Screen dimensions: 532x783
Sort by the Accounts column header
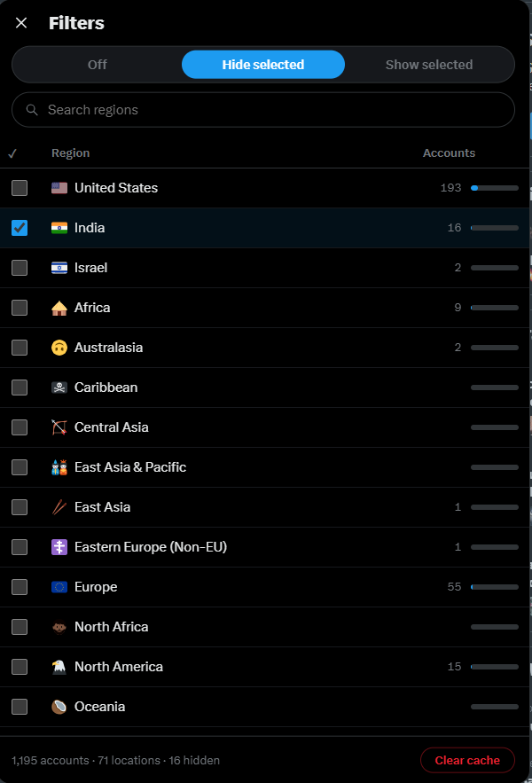point(449,153)
